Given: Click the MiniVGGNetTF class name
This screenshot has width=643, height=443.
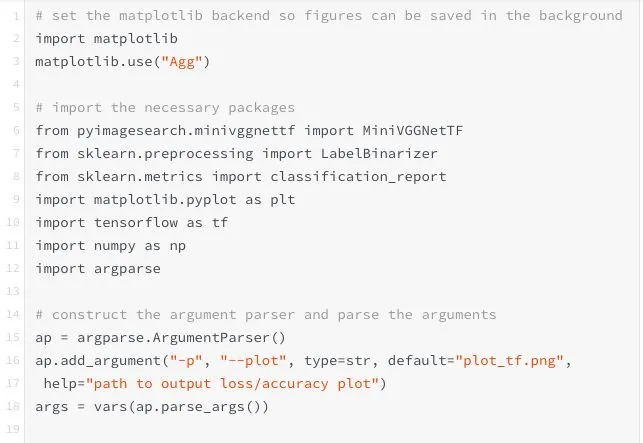Looking at the screenshot, I should [x=413, y=131].
